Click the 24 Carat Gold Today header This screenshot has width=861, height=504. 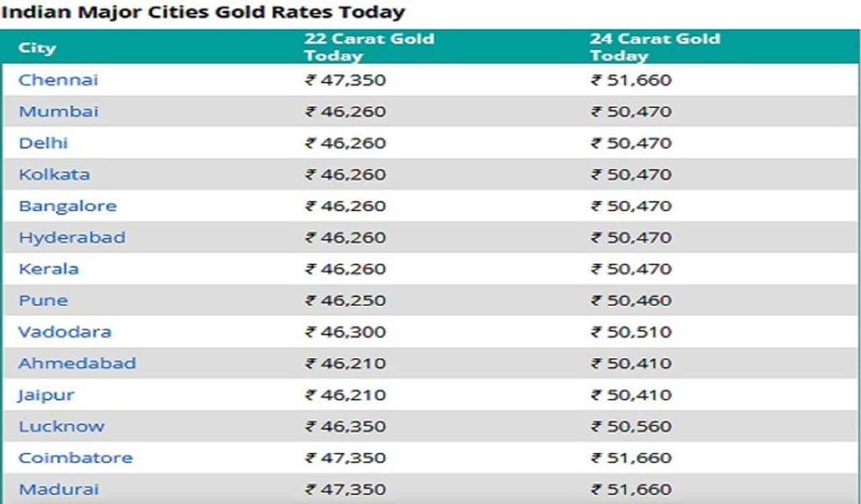(654, 47)
